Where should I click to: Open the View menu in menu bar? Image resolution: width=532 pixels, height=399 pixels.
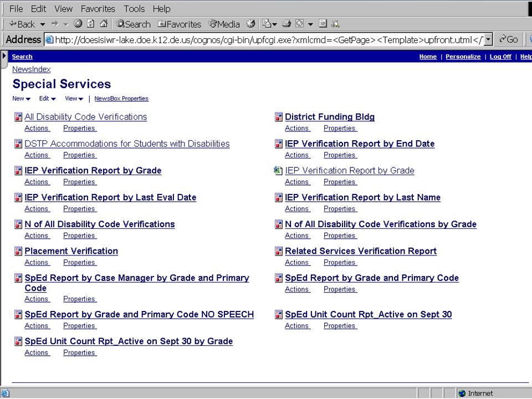pyautogui.click(x=63, y=9)
